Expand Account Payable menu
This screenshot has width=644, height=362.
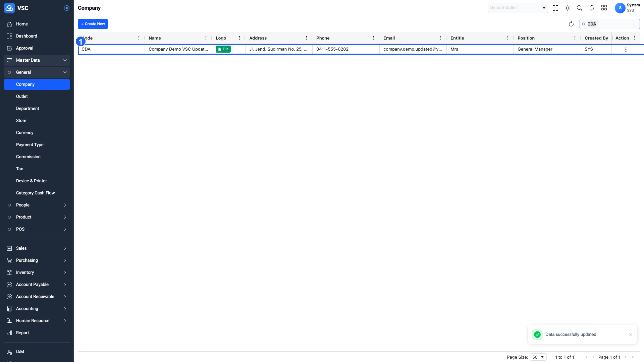(37, 285)
